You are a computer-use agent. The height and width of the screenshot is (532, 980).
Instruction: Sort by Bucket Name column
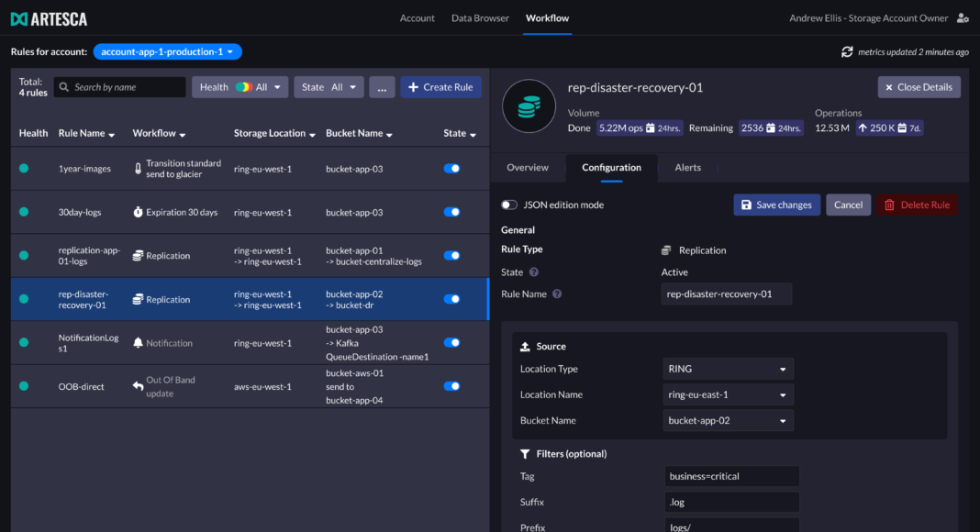point(360,134)
